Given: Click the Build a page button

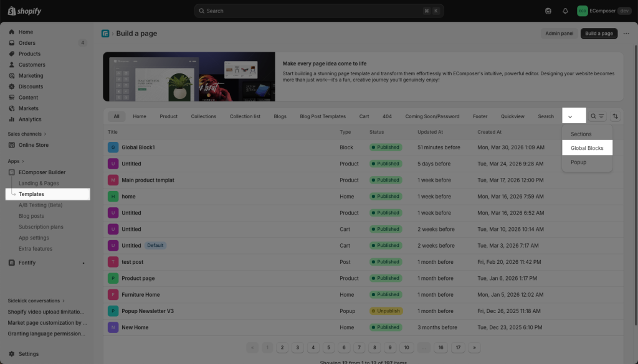Looking at the screenshot, I should [599, 34].
